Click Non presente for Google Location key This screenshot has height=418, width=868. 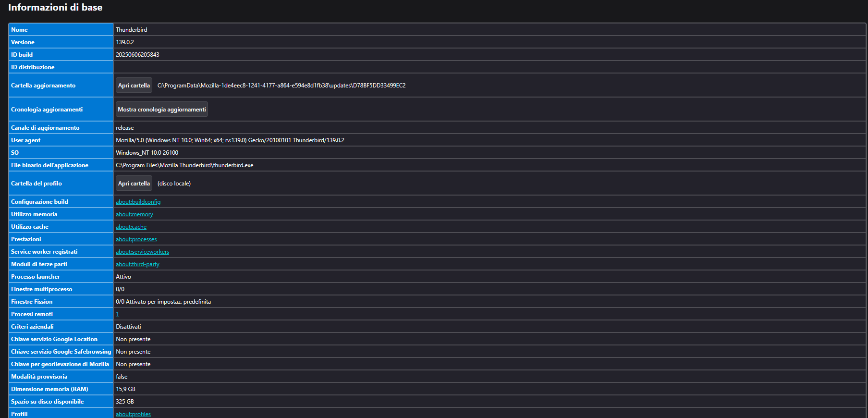coord(133,339)
